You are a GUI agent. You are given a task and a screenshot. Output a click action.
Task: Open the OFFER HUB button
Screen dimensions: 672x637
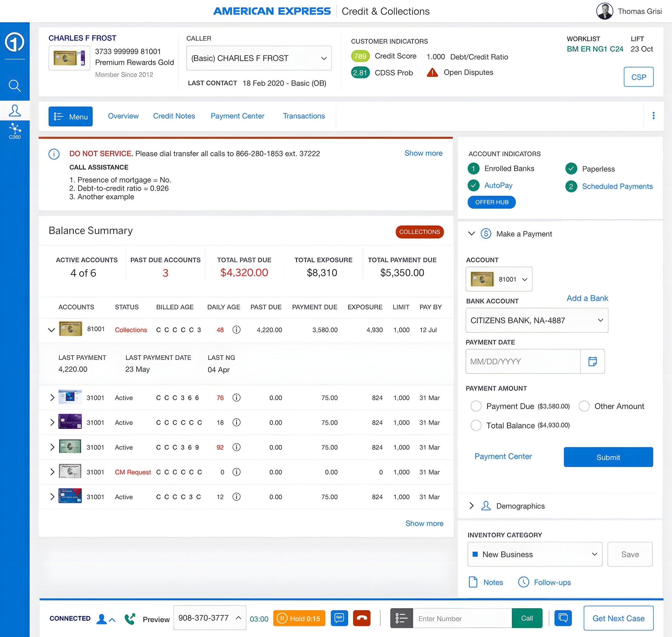point(492,202)
